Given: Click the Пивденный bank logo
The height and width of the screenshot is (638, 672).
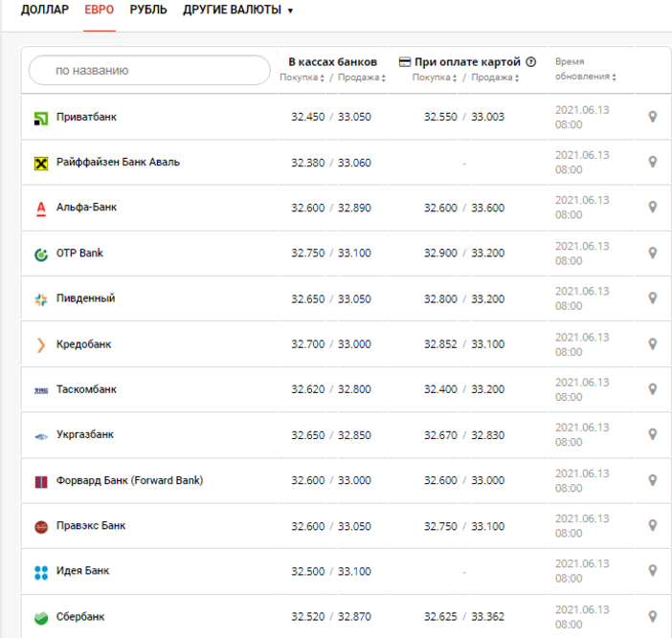Looking at the screenshot, I should 41,299.
